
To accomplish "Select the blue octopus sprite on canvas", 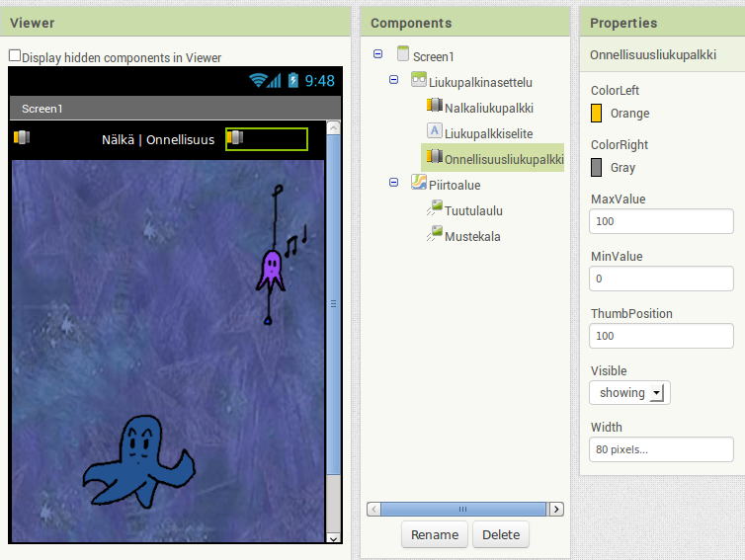I will point(138,461).
